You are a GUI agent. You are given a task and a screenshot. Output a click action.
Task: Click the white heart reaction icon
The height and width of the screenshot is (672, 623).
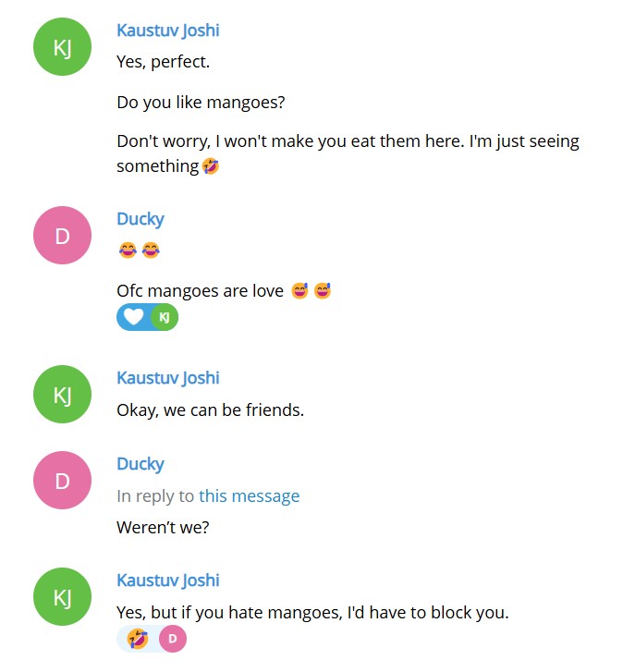pos(134,317)
